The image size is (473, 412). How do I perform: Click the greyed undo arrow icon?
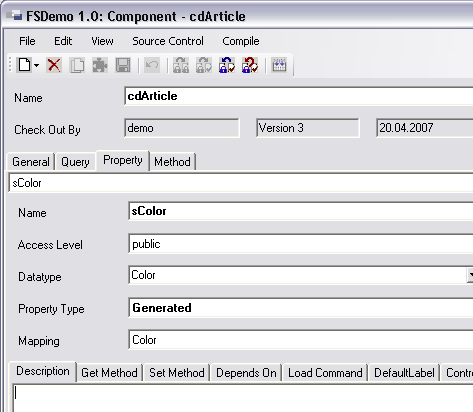click(x=152, y=65)
